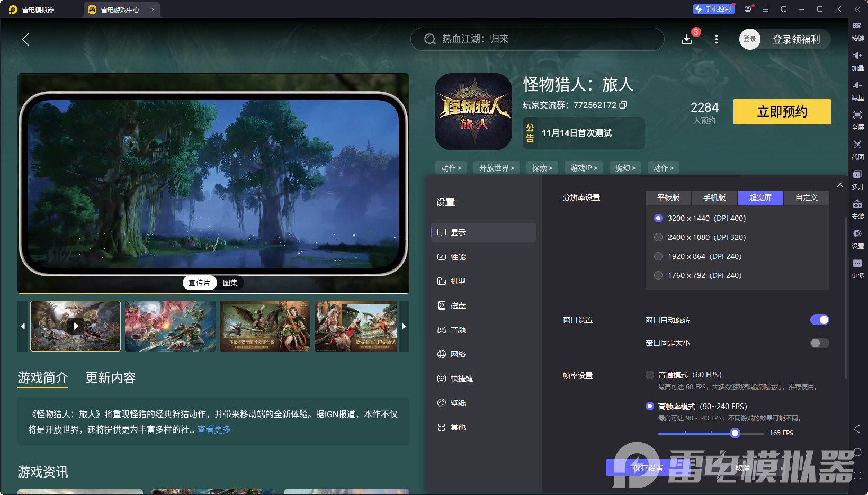This screenshot has width=868, height=495.
Task: Switch to the 更新内容 tab
Action: [110, 378]
